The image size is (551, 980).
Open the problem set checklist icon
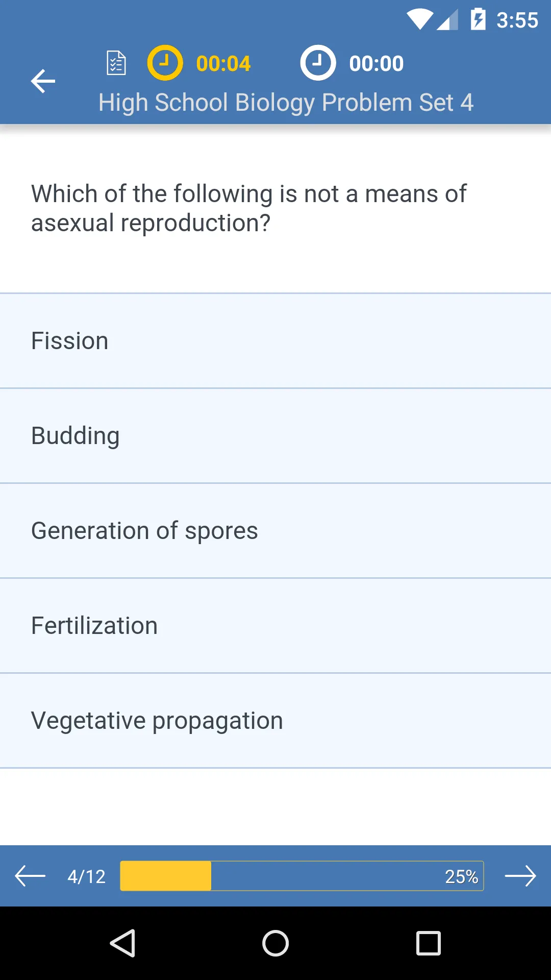click(116, 63)
